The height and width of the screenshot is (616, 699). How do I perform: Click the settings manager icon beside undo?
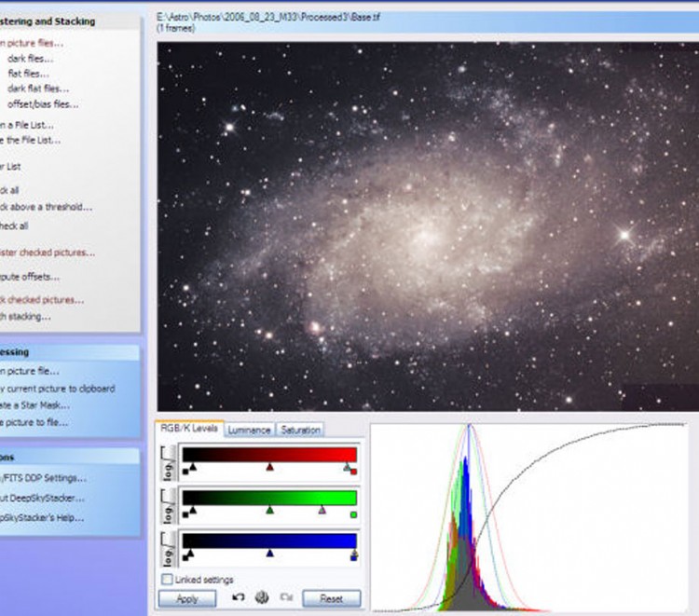coord(262,596)
